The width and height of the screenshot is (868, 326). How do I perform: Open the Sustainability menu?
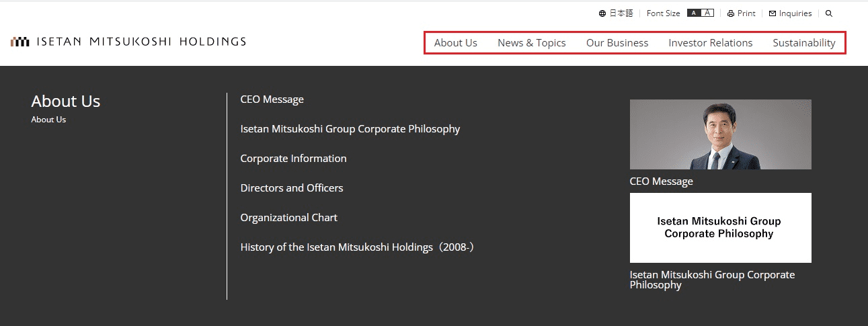pyautogui.click(x=804, y=43)
